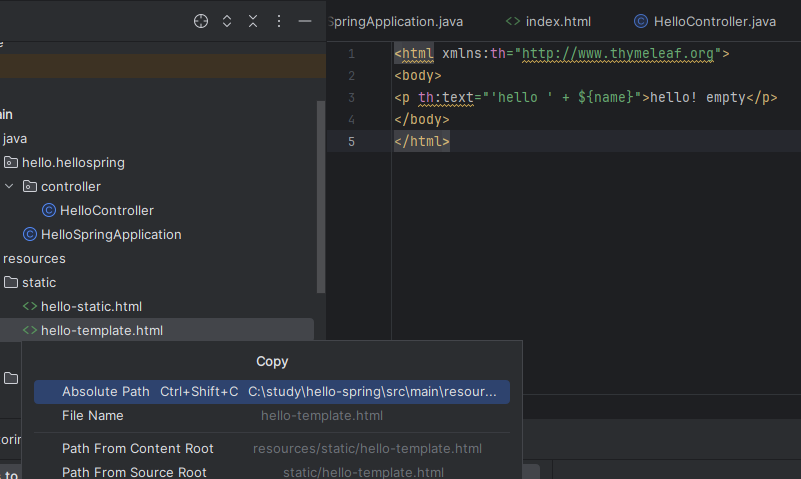Viewport: 801px width, 479px height.
Task: Click 'hello! empty' text in paragraph
Action: 698,98
